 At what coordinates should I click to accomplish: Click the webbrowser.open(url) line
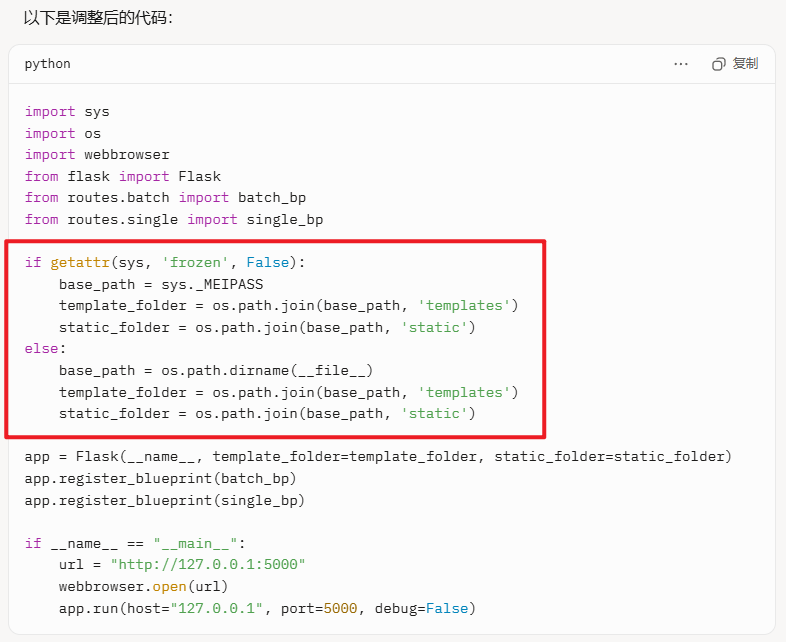[143, 586]
